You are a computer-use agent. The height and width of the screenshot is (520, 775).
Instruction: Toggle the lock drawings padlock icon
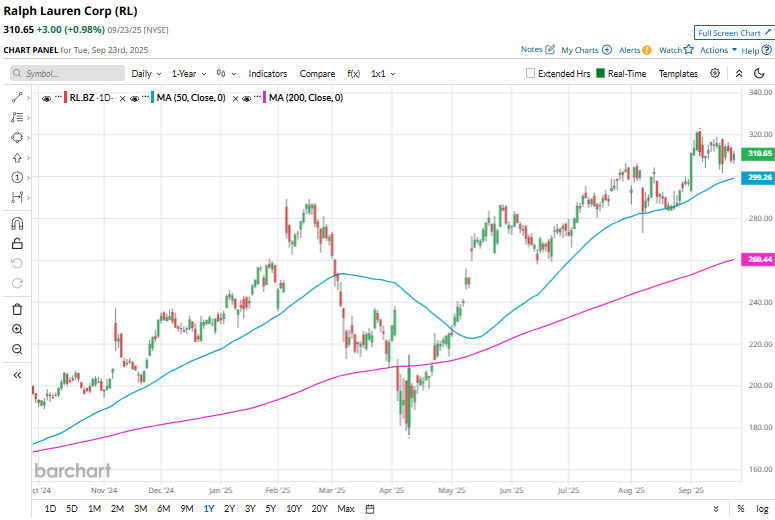pyautogui.click(x=17, y=244)
